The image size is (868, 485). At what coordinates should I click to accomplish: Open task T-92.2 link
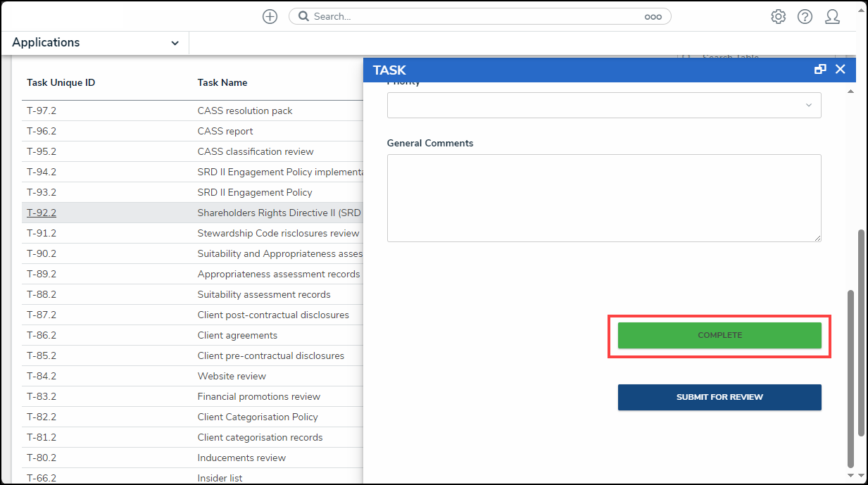pos(42,213)
